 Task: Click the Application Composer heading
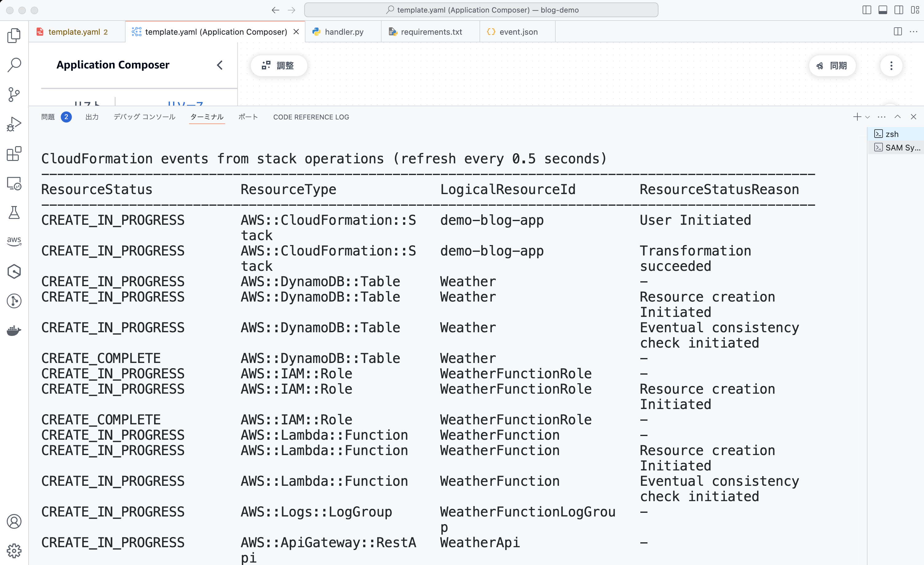(113, 65)
